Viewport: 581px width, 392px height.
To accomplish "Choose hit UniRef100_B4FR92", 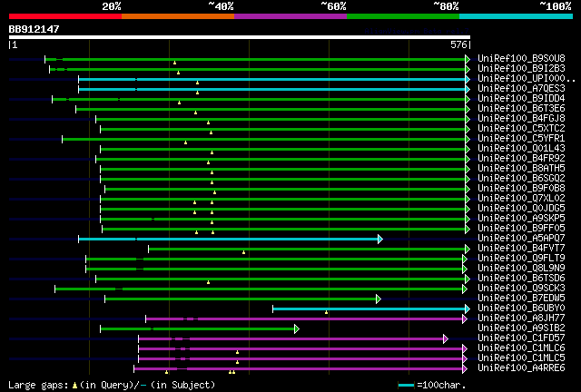I will tap(521, 159).
